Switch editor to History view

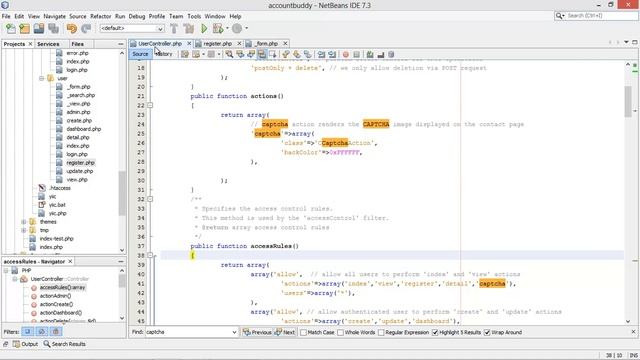(x=164, y=54)
